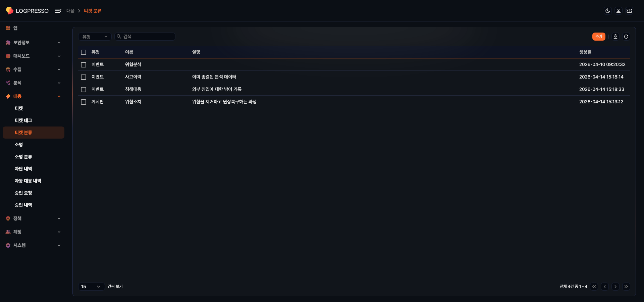Refresh the ticket category list

tap(626, 37)
